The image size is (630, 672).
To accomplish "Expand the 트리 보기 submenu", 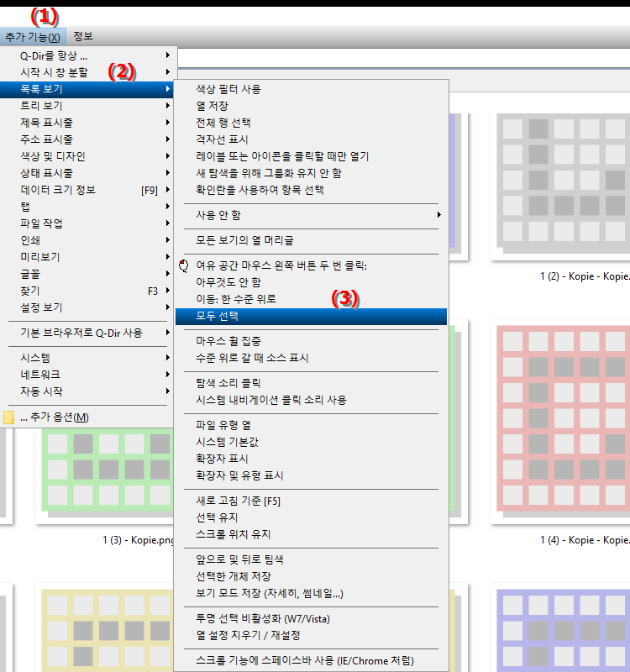I will pyautogui.click(x=88, y=106).
